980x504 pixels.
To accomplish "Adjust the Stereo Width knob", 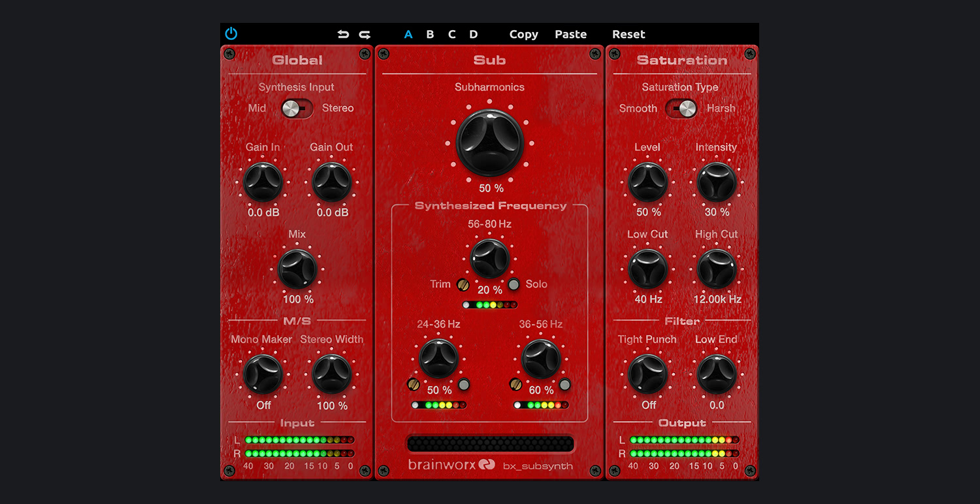I will pyautogui.click(x=332, y=374).
